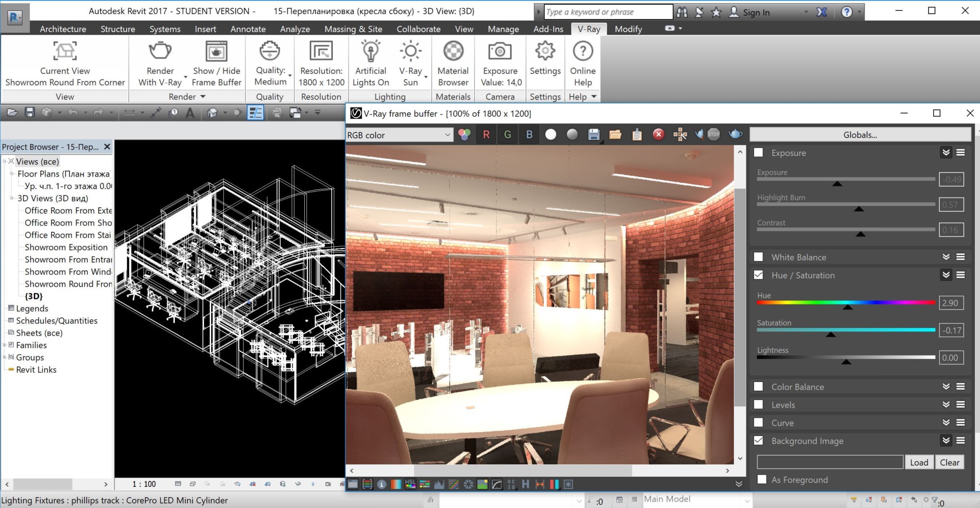The height and width of the screenshot is (508, 980).
Task: Click curve correction icon in bottom toolbar
Action: pos(497,484)
